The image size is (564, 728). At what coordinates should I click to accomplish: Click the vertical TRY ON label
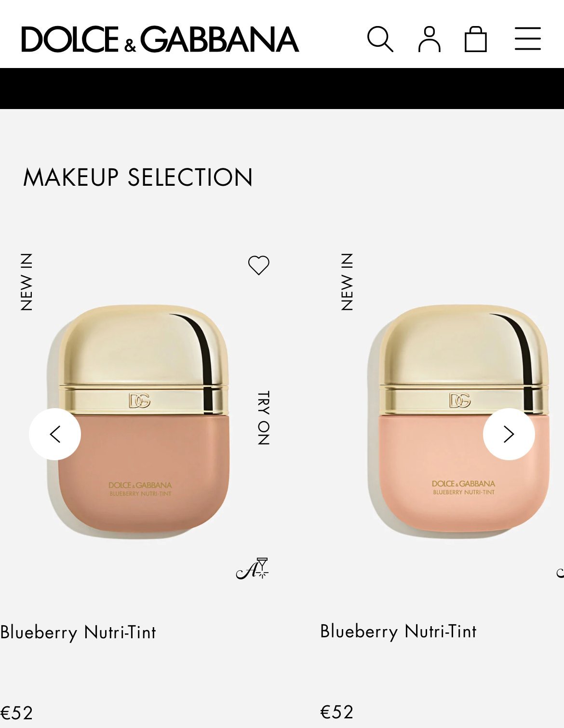(x=263, y=418)
